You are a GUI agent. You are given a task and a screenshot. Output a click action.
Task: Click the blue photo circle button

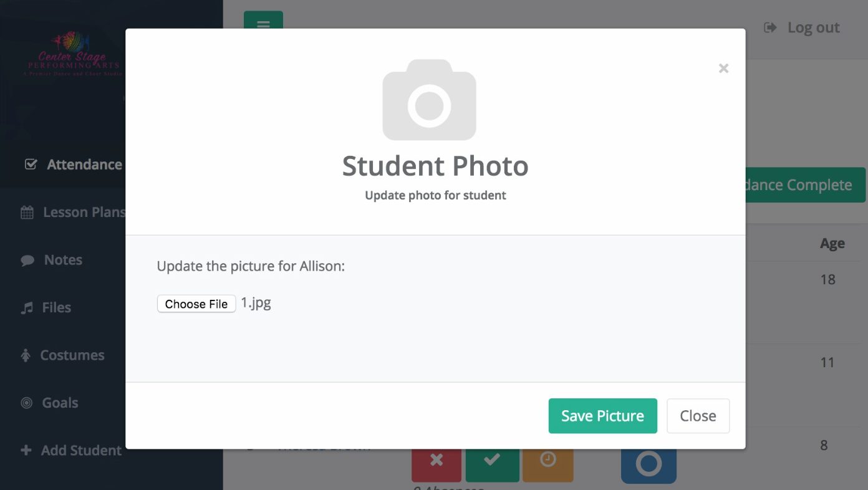649,465
